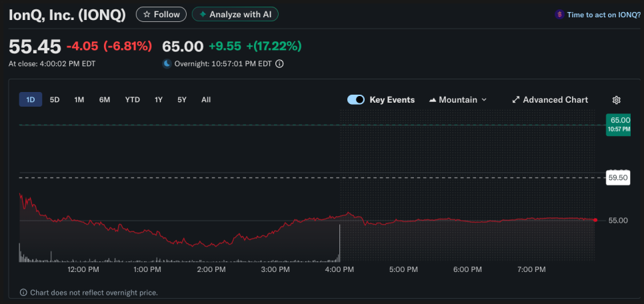644x304 pixels.
Task: Toggle the Key Events switch
Action: point(356,100)
